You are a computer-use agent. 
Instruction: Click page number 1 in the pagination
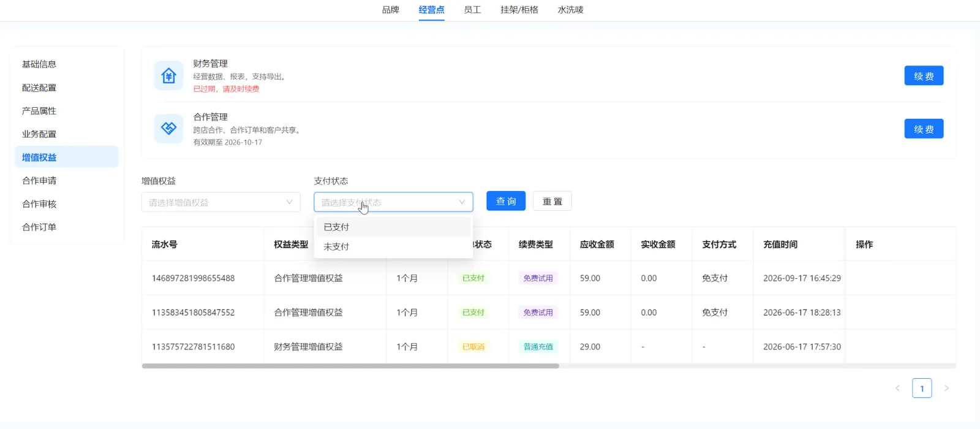coord(922,388)
